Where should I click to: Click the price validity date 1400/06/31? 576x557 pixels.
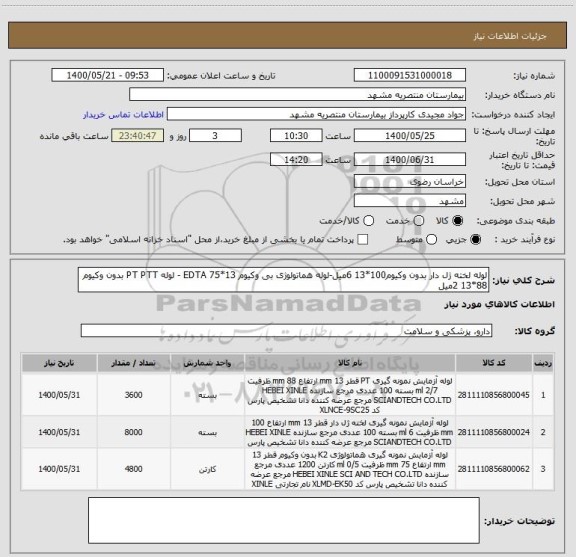(x=410, y=159)
